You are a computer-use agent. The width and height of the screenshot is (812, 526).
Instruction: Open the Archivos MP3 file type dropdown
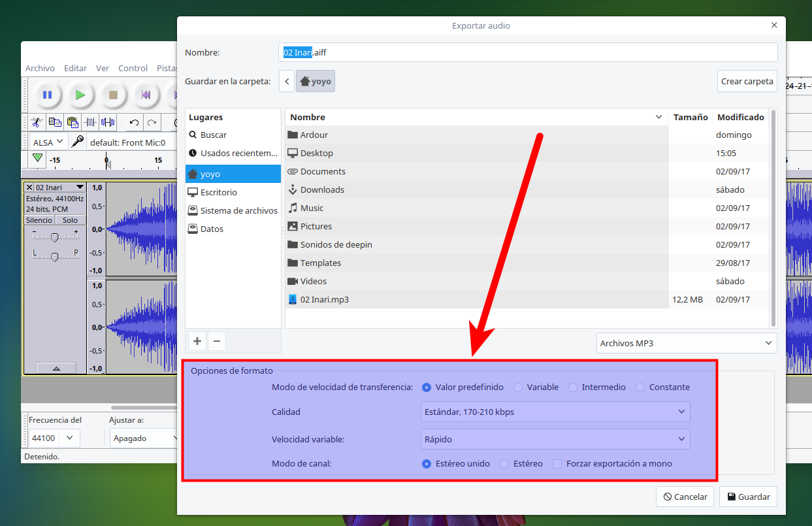coord(686,343)
